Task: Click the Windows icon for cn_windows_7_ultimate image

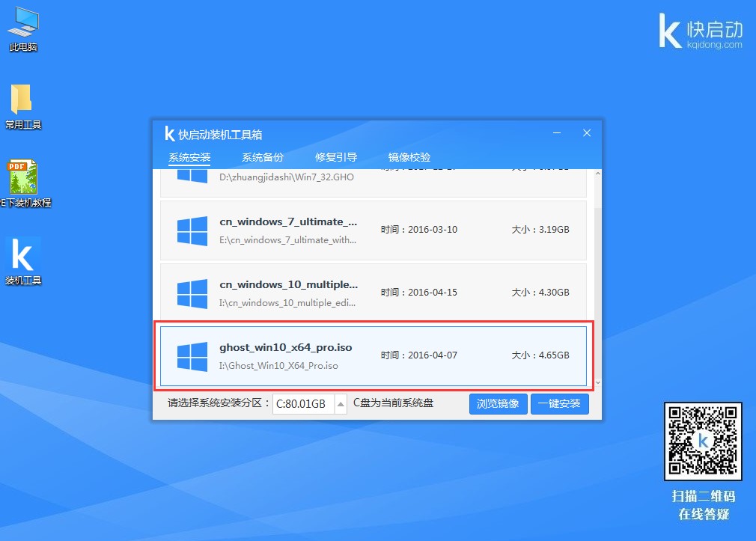Action: tap(192, 230)
